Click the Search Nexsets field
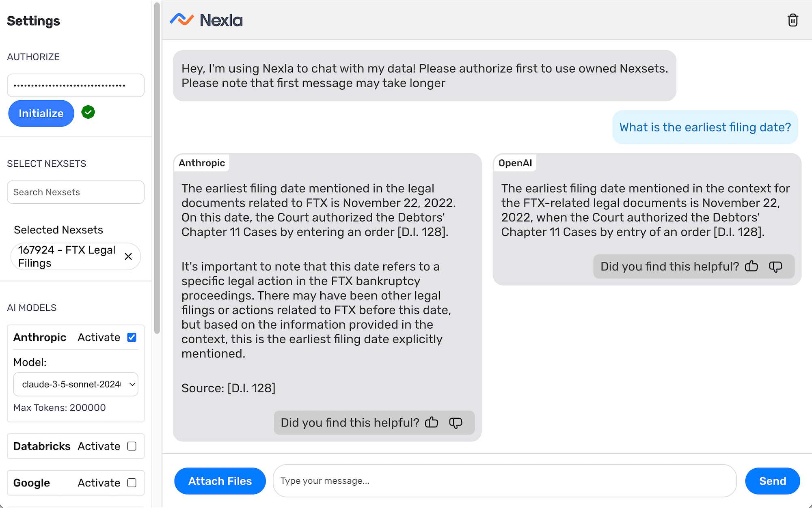This screenshot has height=508, width=812. [76, 192]
